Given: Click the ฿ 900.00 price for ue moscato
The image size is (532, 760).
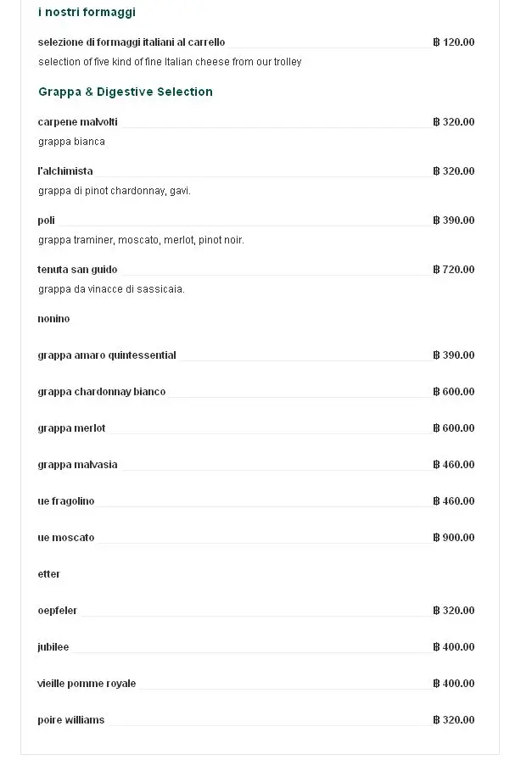Looking at the screenshot, I should (x=454, y=538).
